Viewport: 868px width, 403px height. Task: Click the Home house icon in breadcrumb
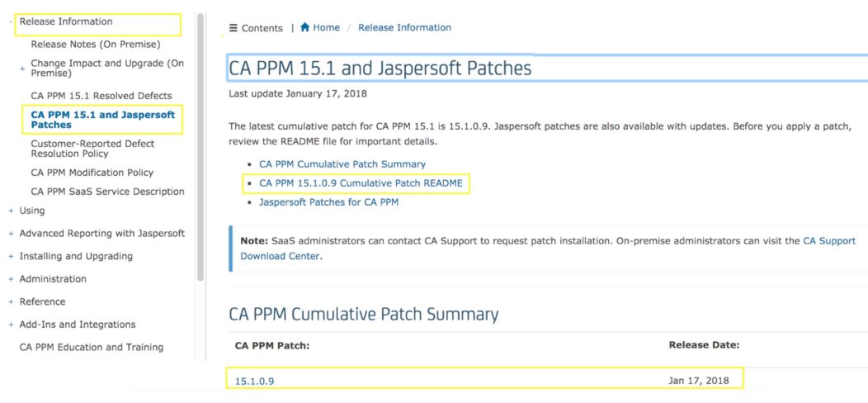tap(304, 27)
